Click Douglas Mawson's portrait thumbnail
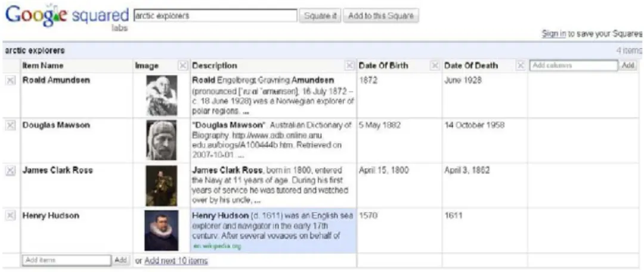The image size is (644, 272). tap(162, 140)
